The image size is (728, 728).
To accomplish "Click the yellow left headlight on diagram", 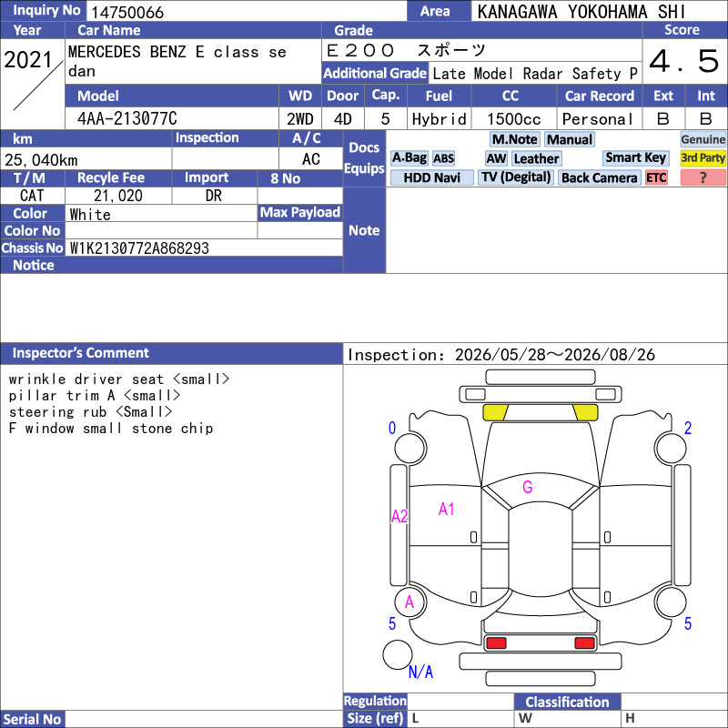I will (x=495, y=412).
